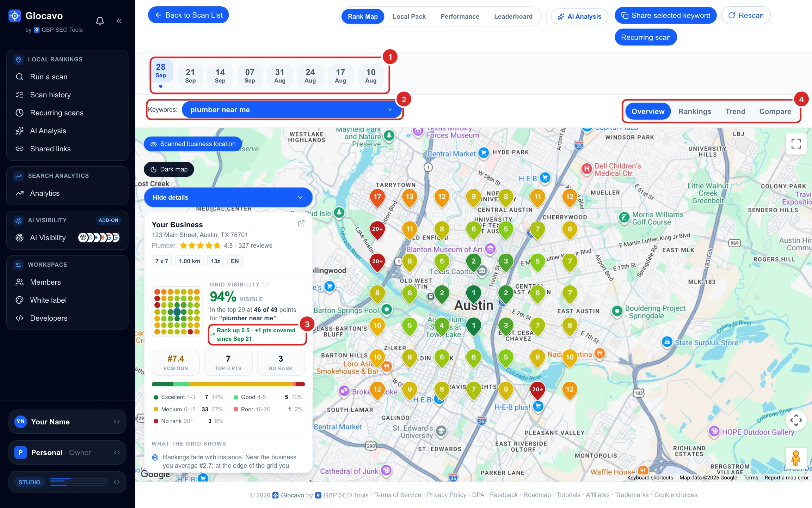Viewport: 812px width, 508px height.
Task: Click Recurring scans clock icon
Action: tap(20, 113)
